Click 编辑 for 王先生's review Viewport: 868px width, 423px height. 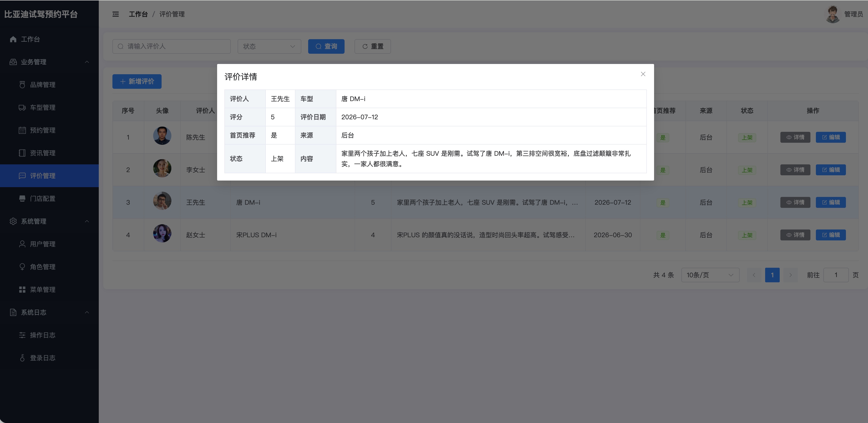click(831, 202)
